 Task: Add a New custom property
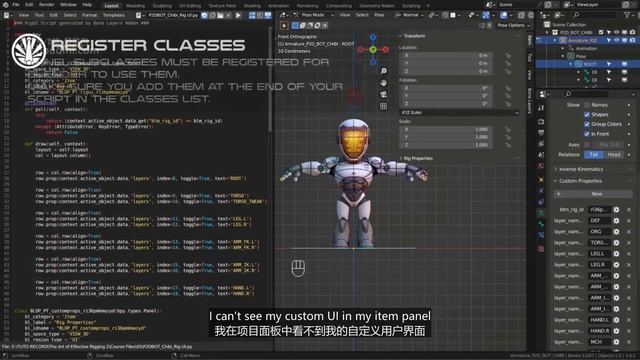pyautogui.click(x=593, y=194)
